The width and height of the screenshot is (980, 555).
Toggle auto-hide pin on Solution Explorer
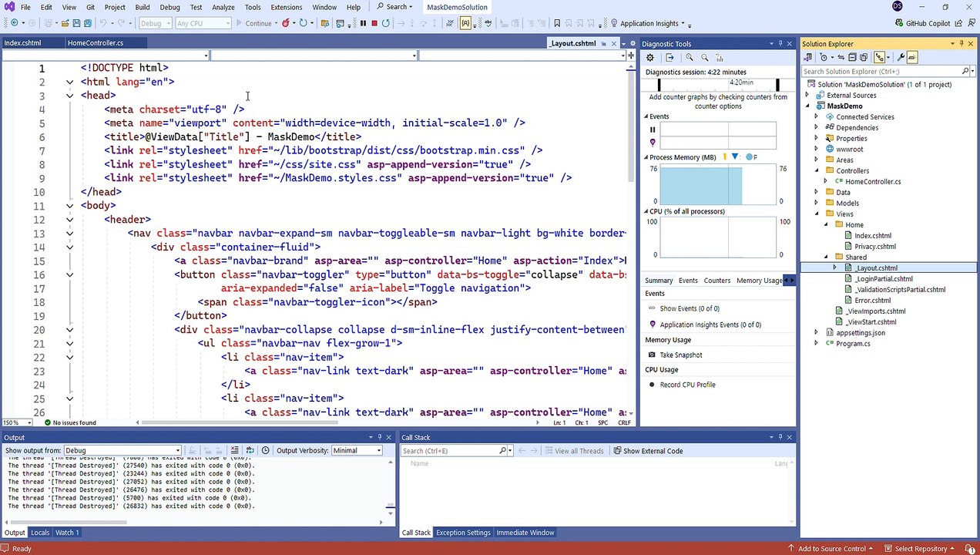click(963, 44)
